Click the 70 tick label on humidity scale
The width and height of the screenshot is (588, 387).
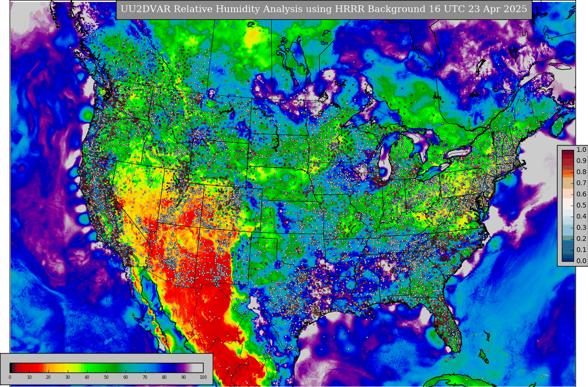(145, 377)
